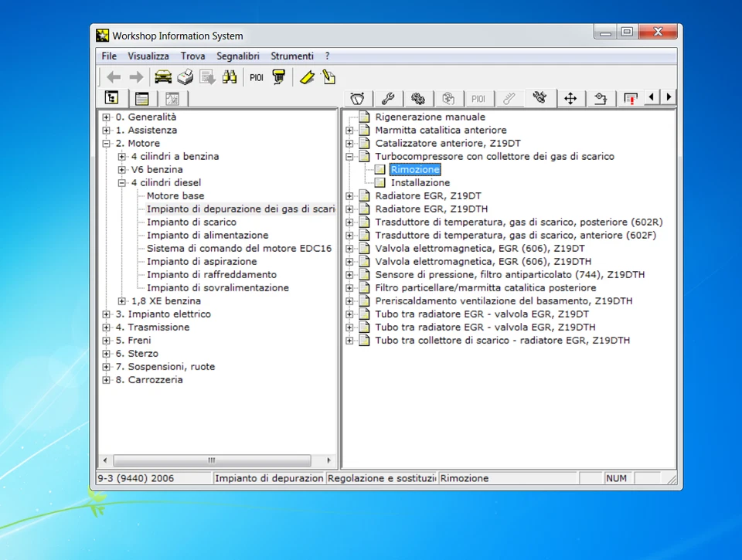The width and height of the screenshot is (742, 560).
Task: Select the wrench tab icon
Action: pyautogui.click(x=388, y=98)
